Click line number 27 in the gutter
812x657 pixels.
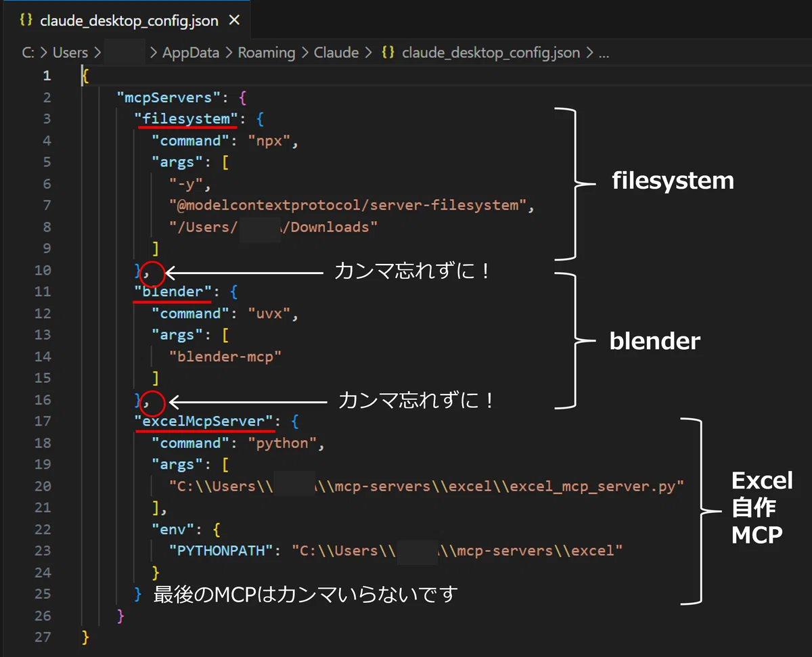click(43, 638)
